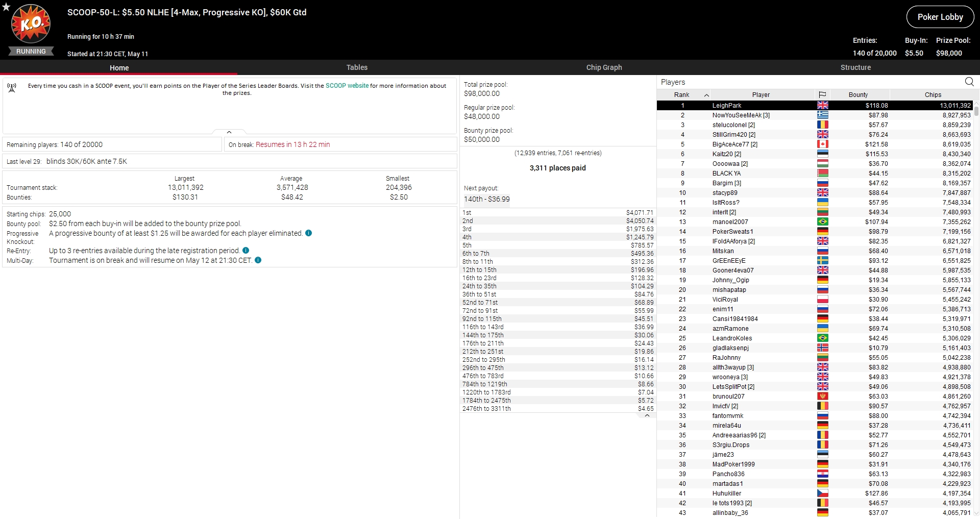
Task: Click LeighPark's country flag
Action: point(822,106)
